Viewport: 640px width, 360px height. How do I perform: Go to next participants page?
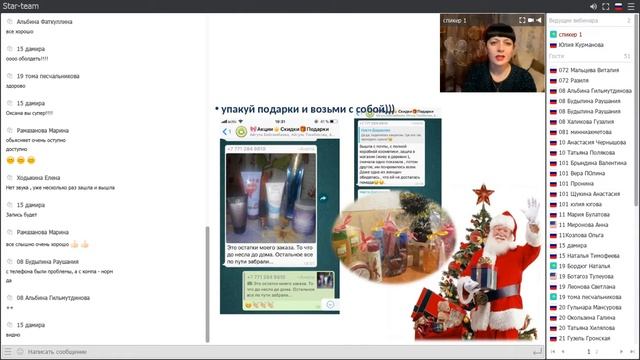tap(621, 351)
